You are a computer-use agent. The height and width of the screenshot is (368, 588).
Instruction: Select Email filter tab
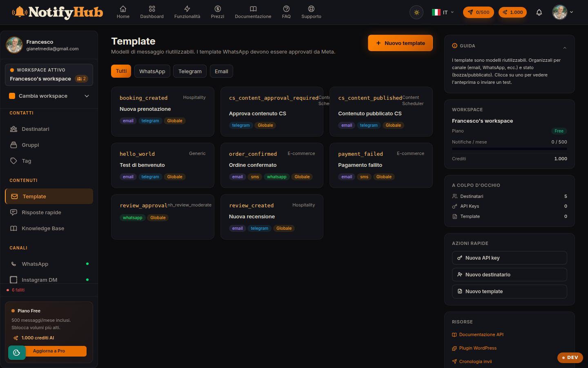pyautogui.click(x=221, y=71)
